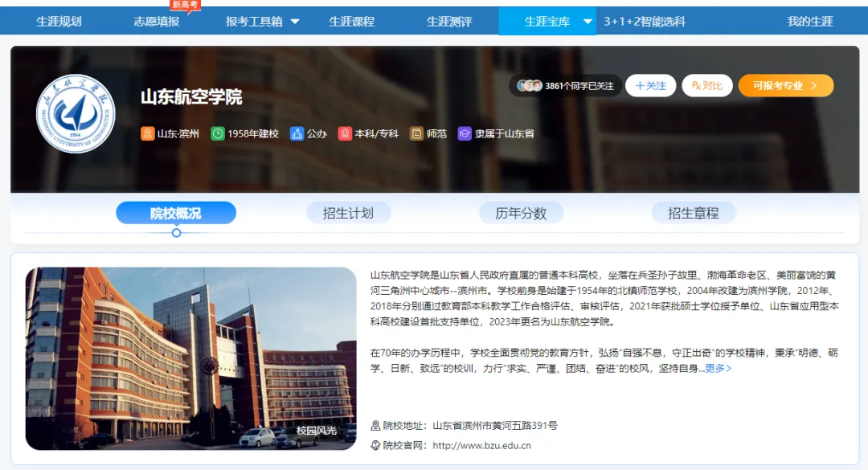Image resolution: width=868 pixels, height=470 pixels.
Task: Click the address pin icon beside 院校地址
Action: [375, 426]
